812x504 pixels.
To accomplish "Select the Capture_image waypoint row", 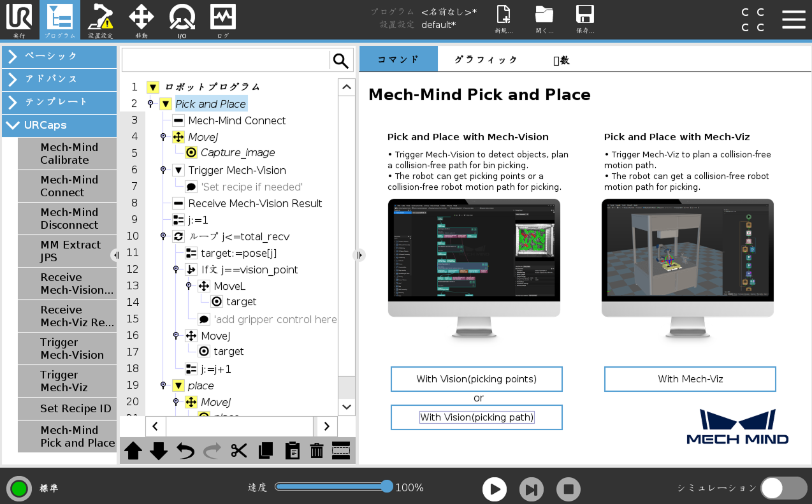I will point(238,152).
